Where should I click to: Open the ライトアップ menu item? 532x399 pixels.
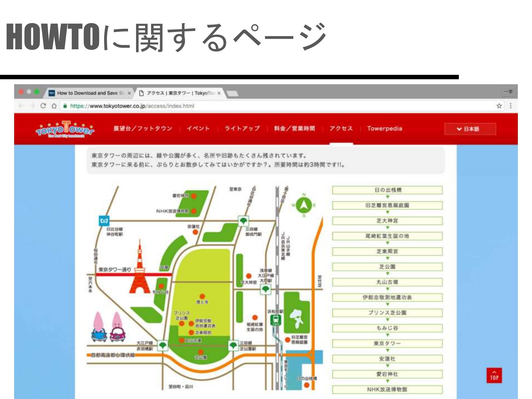pos(242,129)
